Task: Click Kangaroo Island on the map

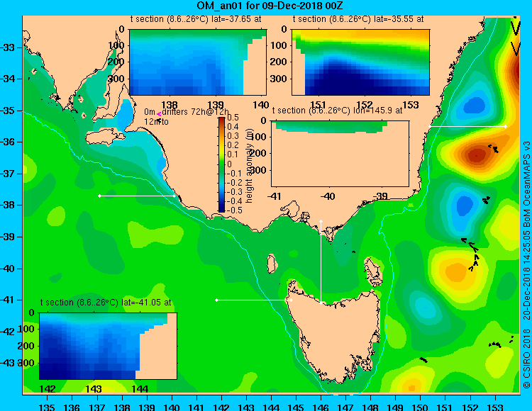Action: coord(105,137)
